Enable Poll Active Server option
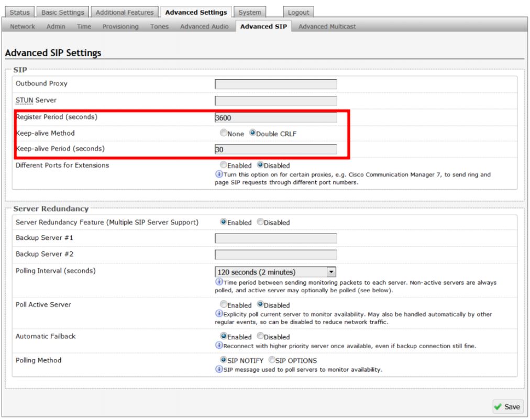 pos(224,305)
